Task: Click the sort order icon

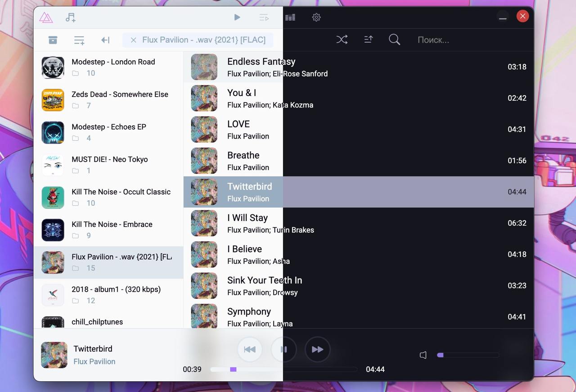Action: [368, 40]
